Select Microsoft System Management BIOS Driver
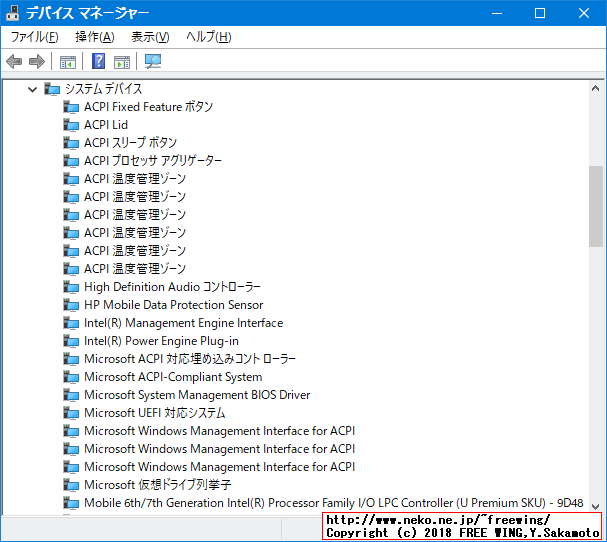 click(197, 395)
